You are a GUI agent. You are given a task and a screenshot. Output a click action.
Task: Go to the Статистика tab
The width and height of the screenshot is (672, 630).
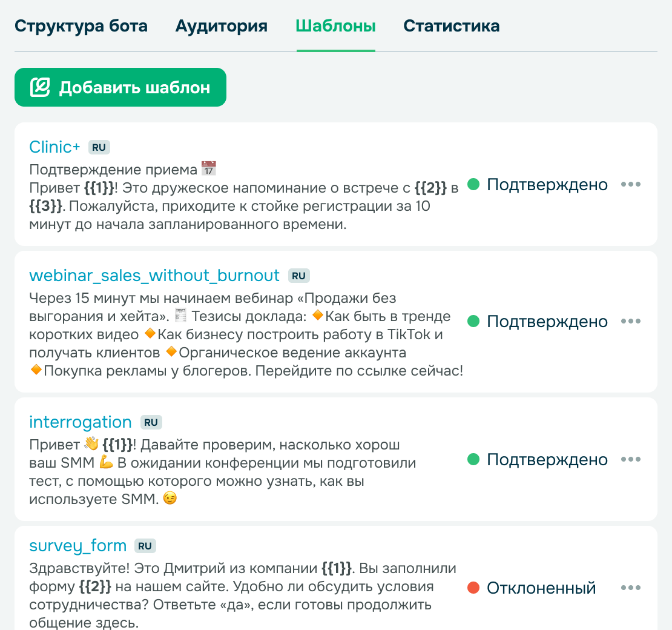tap(452, 26)
